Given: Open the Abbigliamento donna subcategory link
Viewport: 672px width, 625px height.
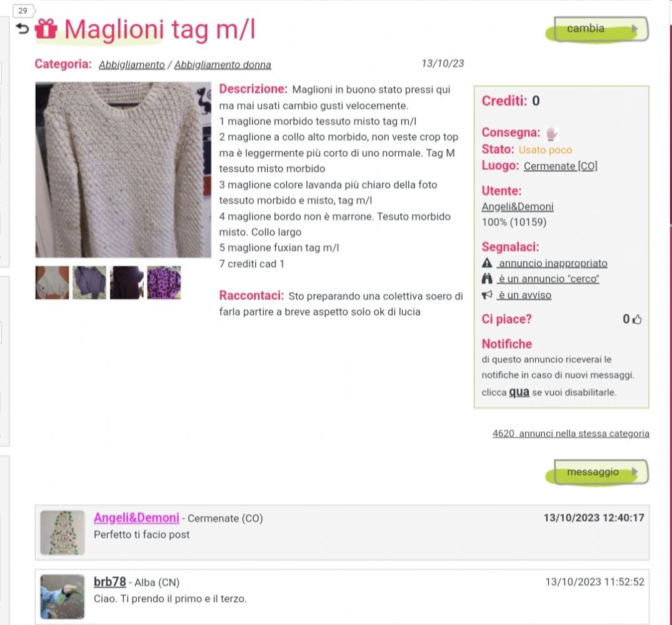Looking at the screenshot, I should [223, 64].
